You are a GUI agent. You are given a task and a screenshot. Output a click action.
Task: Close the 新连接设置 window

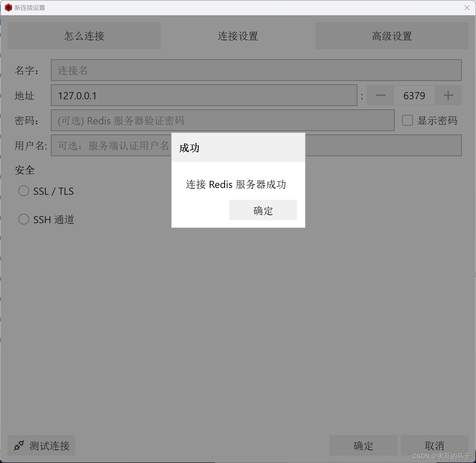click(467, 7)
